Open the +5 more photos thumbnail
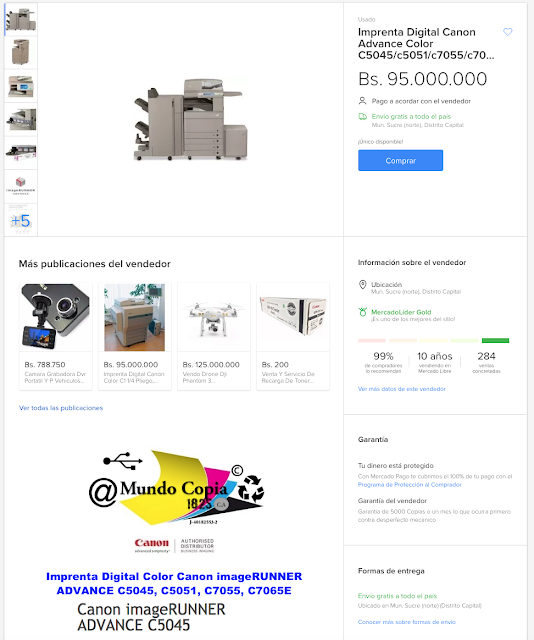534x640 pixels. click(21, 220)
